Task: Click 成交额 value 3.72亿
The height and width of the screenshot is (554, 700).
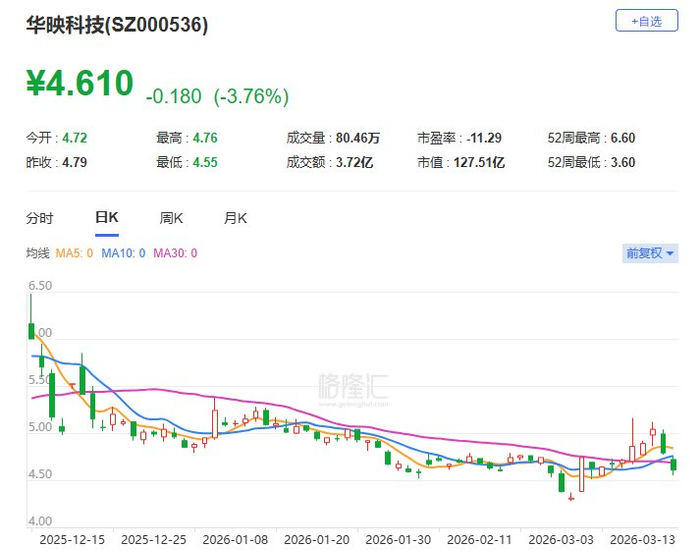Action: click(354, 162)
